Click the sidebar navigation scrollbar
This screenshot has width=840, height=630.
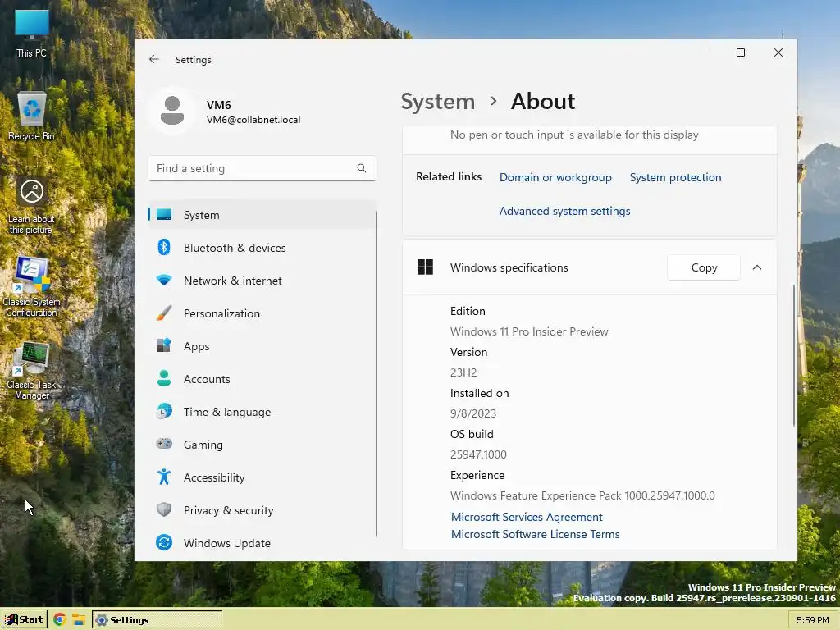pyautogui.click(x=376, y=373)
